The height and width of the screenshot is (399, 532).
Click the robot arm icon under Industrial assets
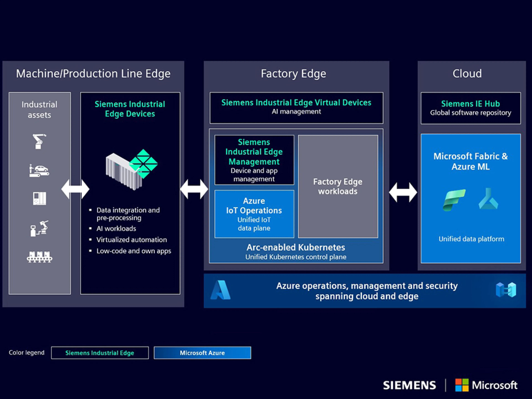click(x=39, y=141)
